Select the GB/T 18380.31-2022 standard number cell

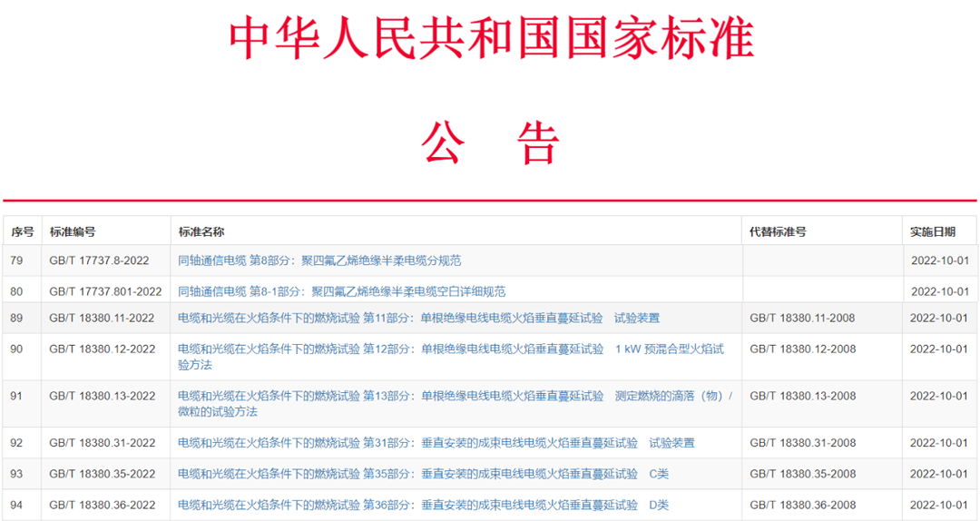tap(103, 443)
